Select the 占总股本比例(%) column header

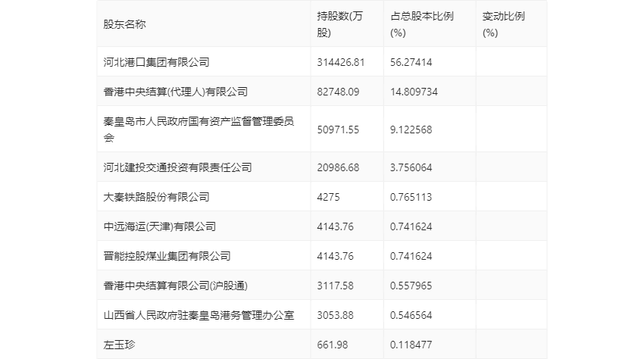(422, 24)
